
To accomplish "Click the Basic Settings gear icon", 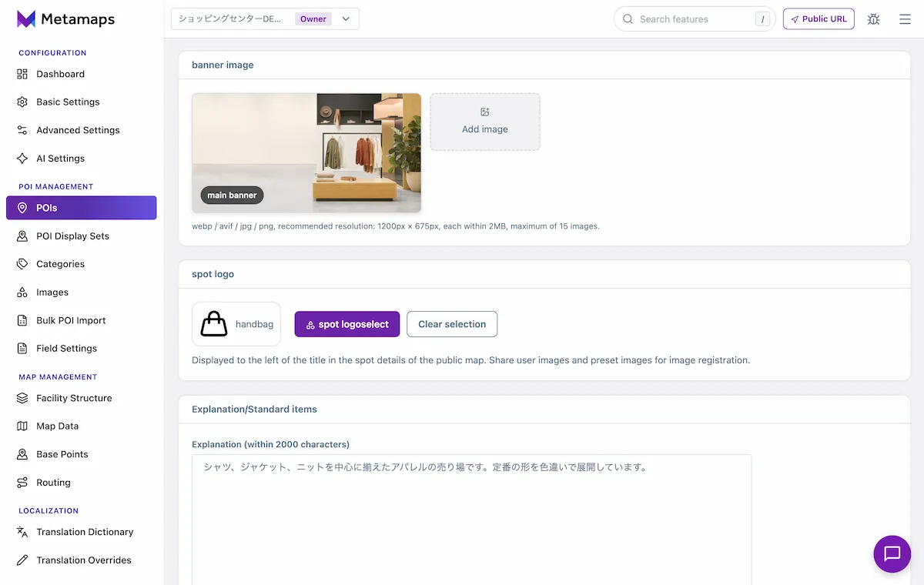I will tap(22, 102).
